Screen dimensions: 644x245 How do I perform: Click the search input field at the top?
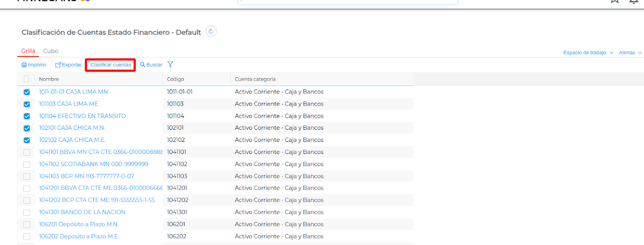(x=347, y=2)
